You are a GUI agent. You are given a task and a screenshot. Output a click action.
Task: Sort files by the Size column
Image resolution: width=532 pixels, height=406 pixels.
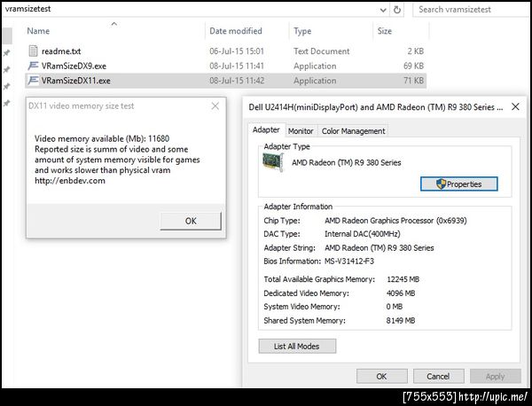(x=385, y=31)
